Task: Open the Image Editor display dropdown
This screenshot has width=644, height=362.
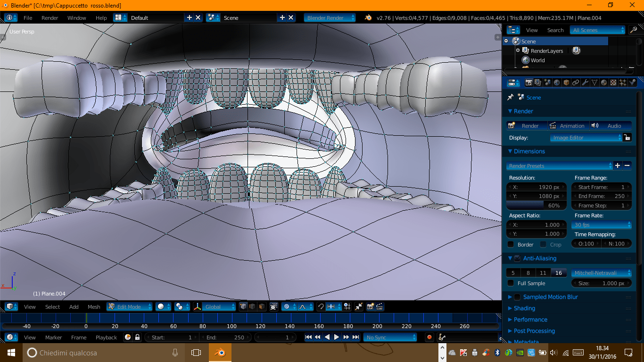Action: (586, 138)
